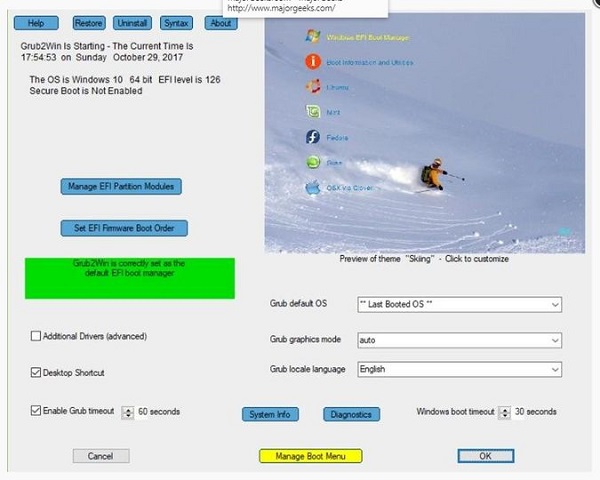Click the Apple OSX icon in preview
Screen dimensions: 600x480
tap(313, 187)
